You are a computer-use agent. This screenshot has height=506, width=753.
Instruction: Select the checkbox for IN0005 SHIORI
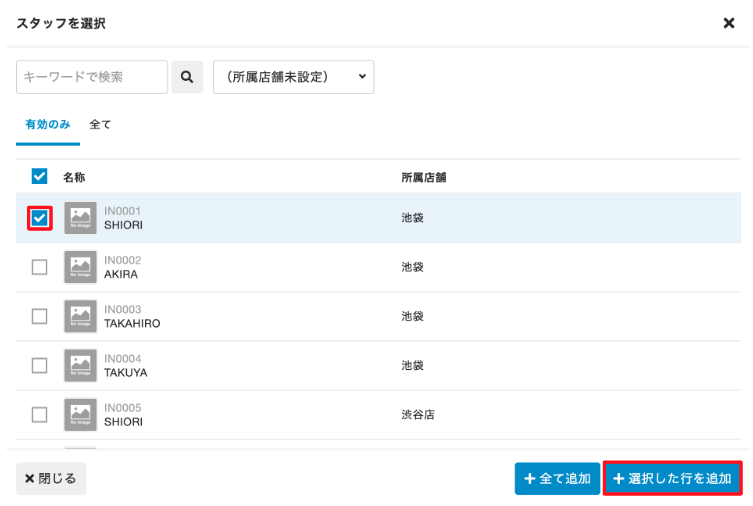pyautogui.click(x=40, y=414)
